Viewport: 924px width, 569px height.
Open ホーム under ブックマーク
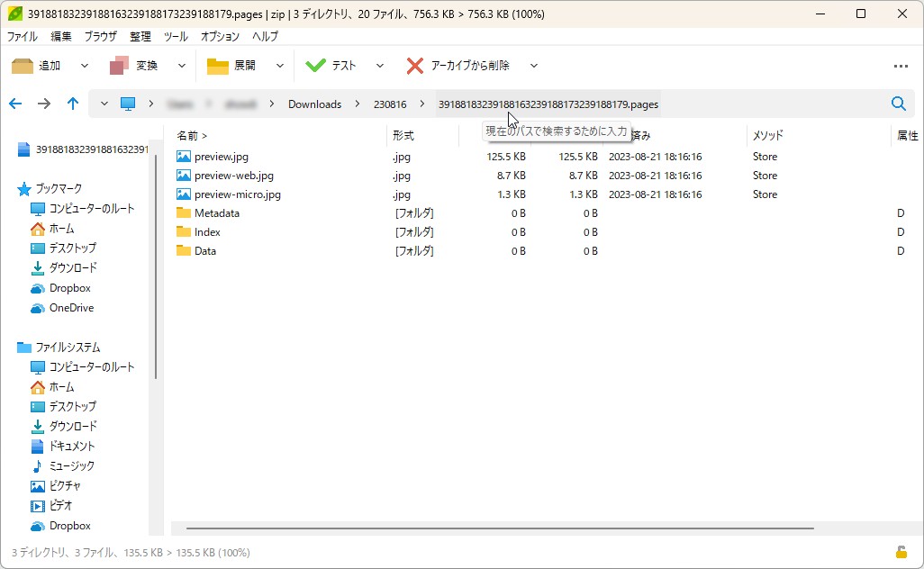tap(52, 229)
